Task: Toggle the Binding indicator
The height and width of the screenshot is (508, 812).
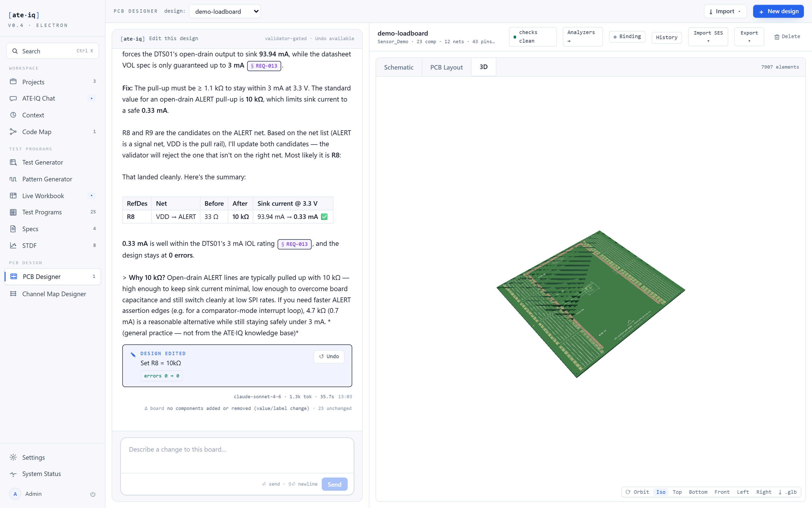Action: coord(627,37)
